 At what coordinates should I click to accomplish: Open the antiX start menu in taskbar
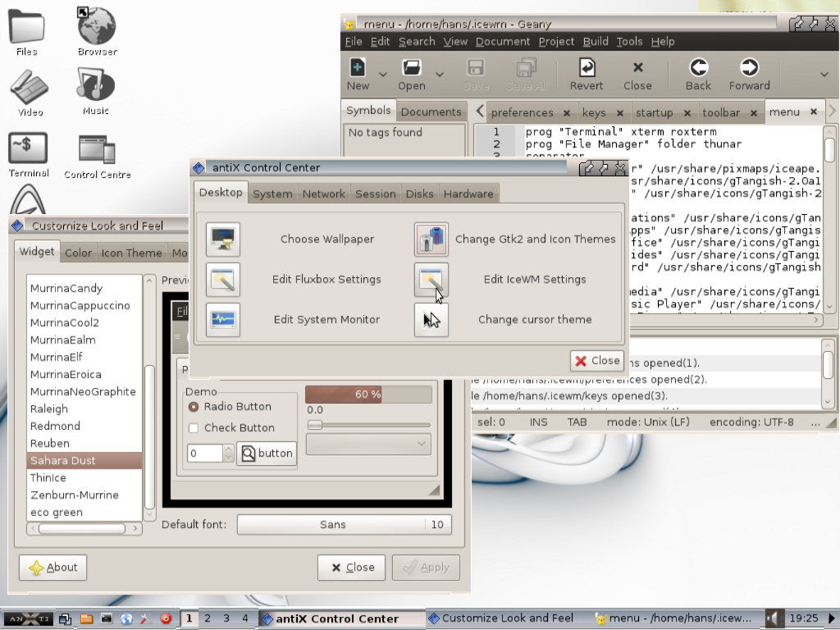tap(29, 619)
